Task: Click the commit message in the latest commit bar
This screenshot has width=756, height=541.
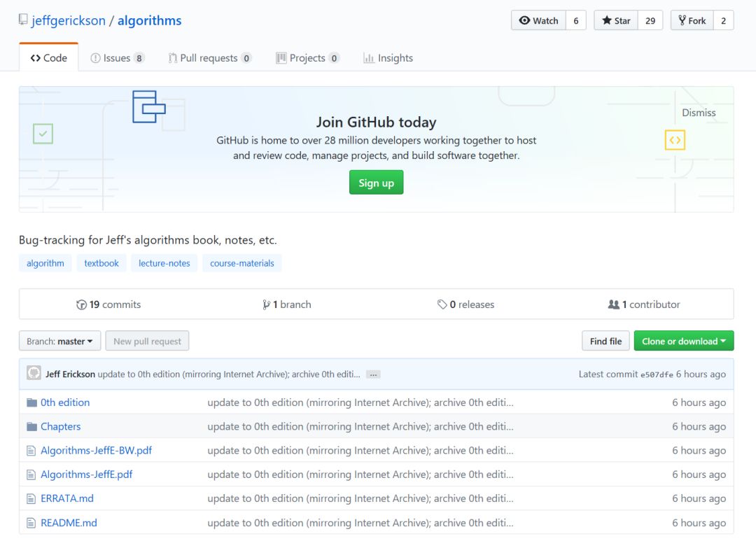Action: (x=228, y=374)
